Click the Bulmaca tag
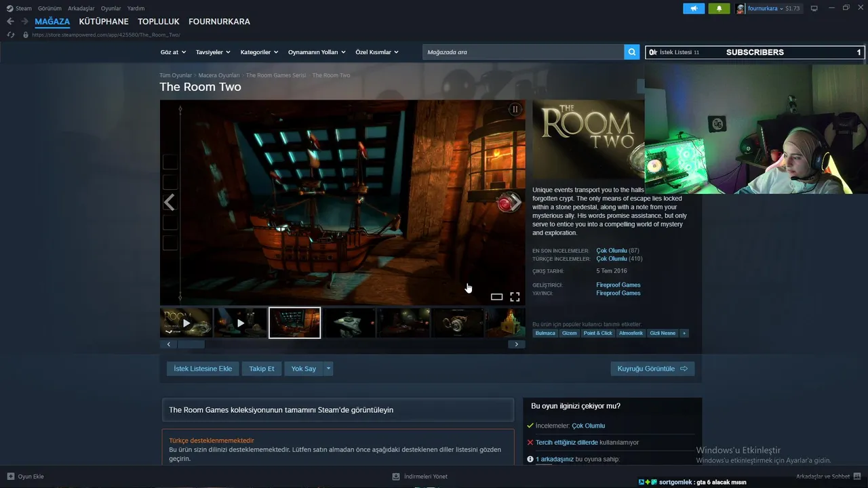The image size is (868, 488). coord(545,333)
